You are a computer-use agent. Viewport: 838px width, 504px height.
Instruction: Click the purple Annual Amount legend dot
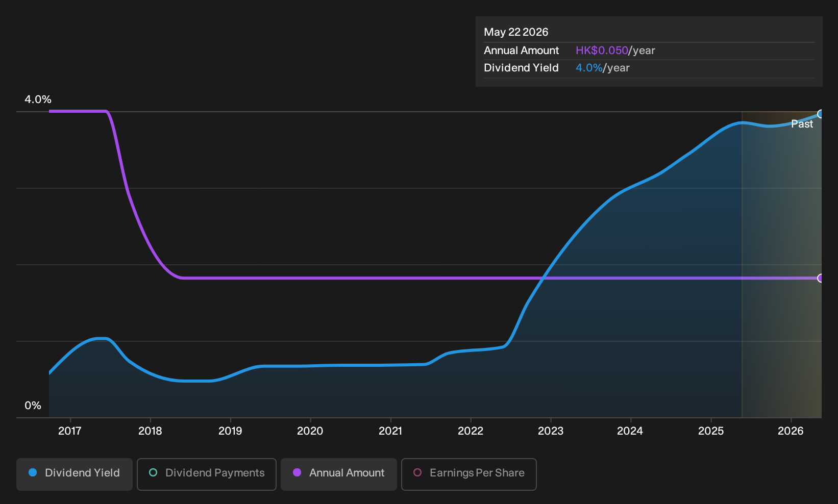[x=297, y=473]
